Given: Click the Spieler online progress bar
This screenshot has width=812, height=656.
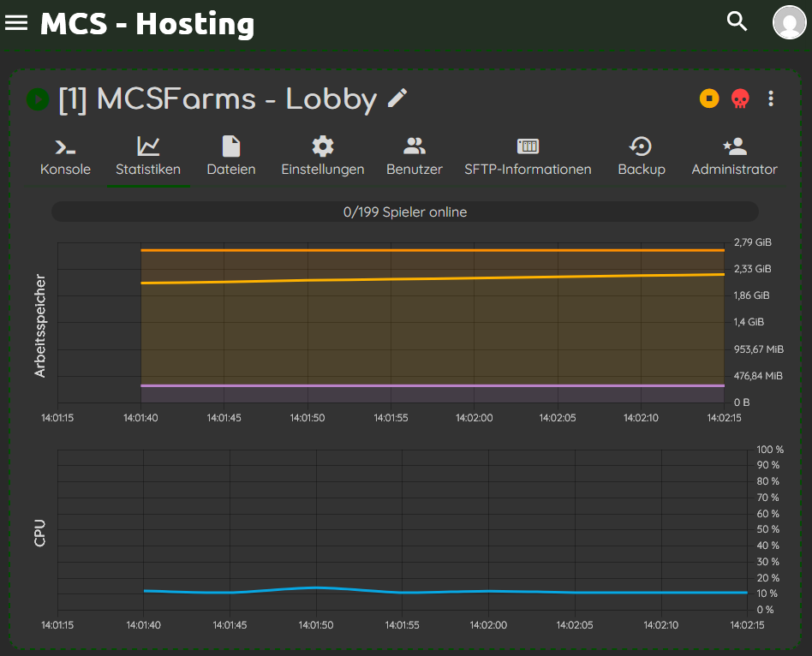Looking at the screenshot, I should coord(405,212).
